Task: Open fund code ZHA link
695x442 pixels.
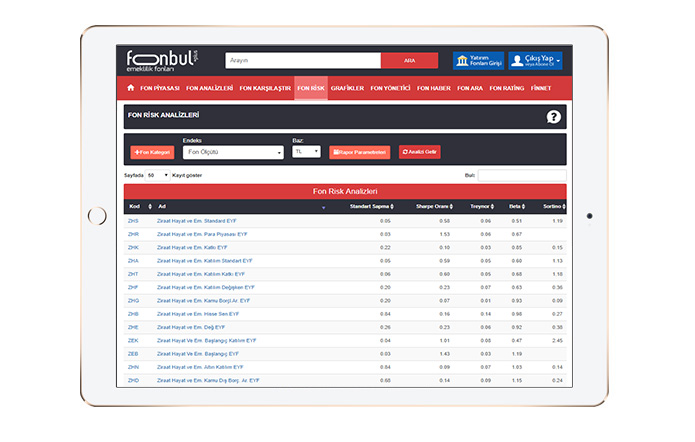Action: coord(133,261)
